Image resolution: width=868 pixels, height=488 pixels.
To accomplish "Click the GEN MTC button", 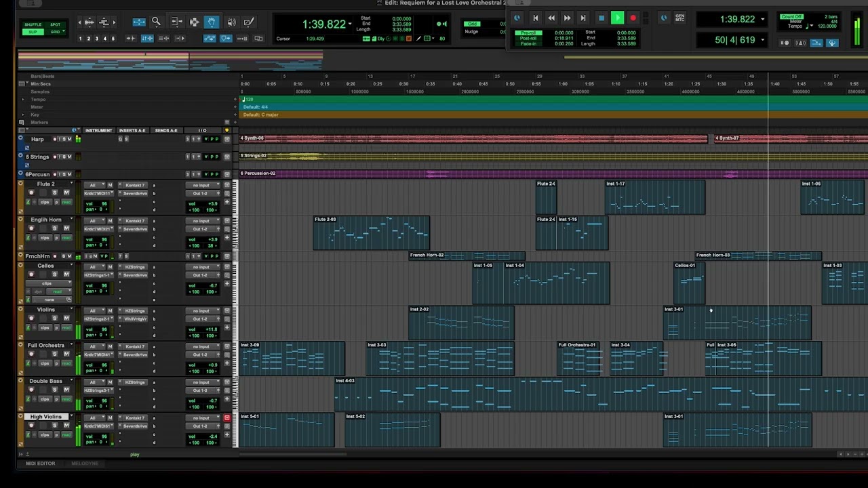I will coord(679,18).
